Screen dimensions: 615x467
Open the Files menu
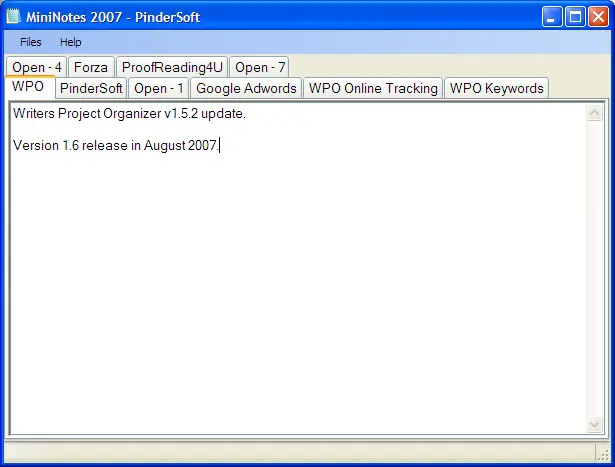click(x=31, y=42)
